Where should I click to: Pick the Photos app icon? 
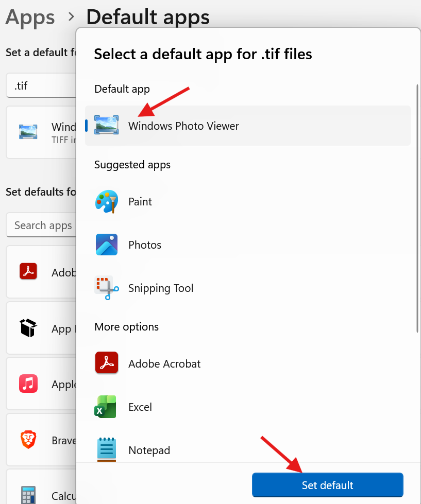(x=107, y=245)
